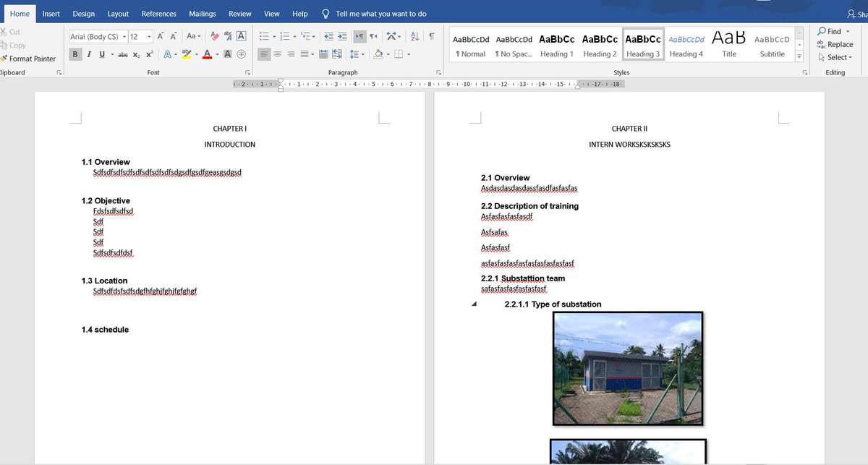Screen dimensions: 868x465
Task: Open the Review tab
Action: click(240, 14)
